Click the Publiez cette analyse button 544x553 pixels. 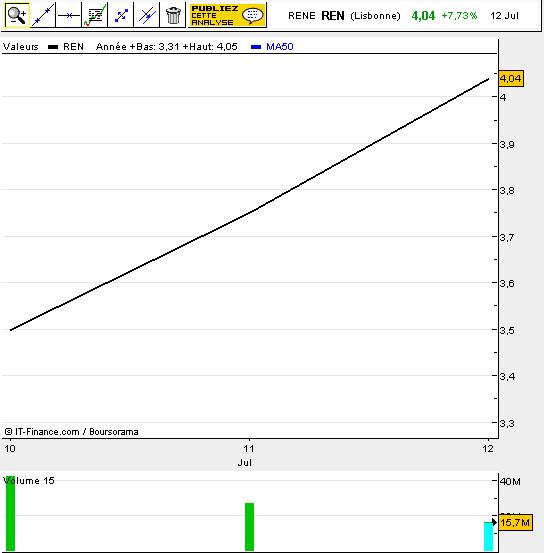pyautogui.click(x=228, y=15)
